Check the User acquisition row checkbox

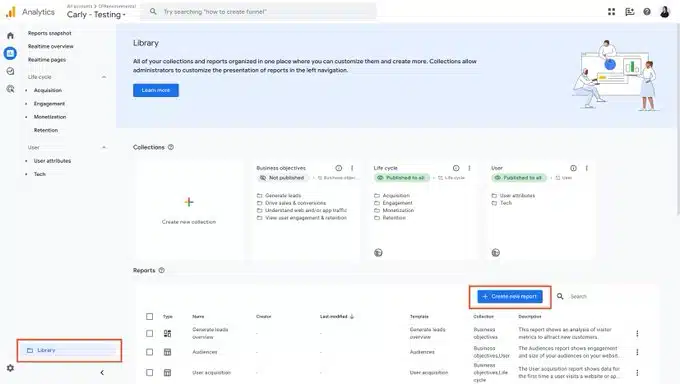(150, 372)
